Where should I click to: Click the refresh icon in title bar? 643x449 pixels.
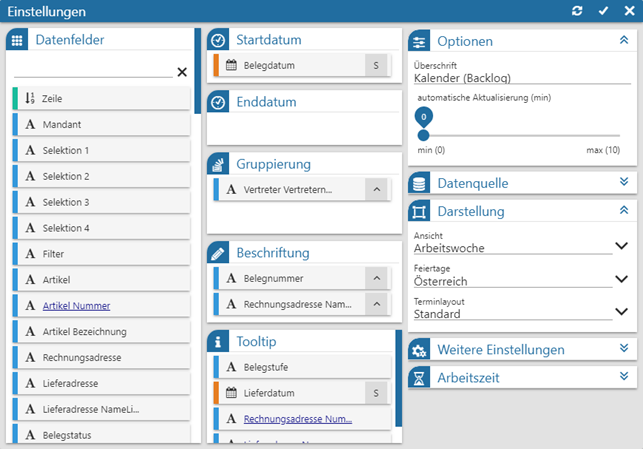(x=577, y=10)
